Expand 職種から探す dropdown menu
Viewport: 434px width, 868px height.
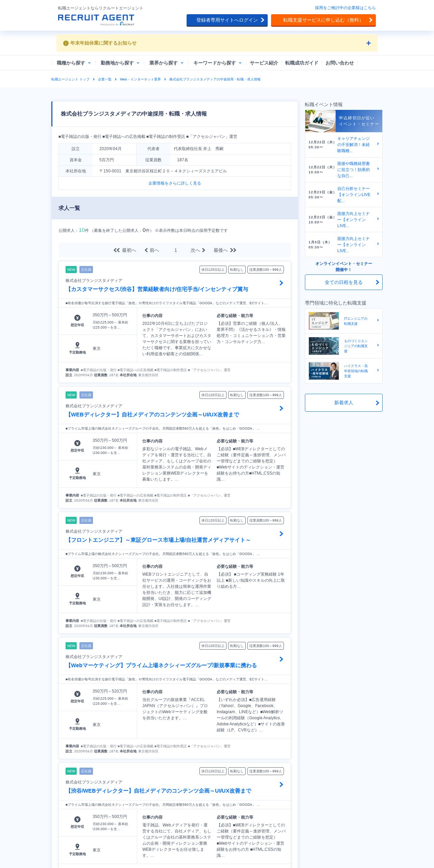74,63
